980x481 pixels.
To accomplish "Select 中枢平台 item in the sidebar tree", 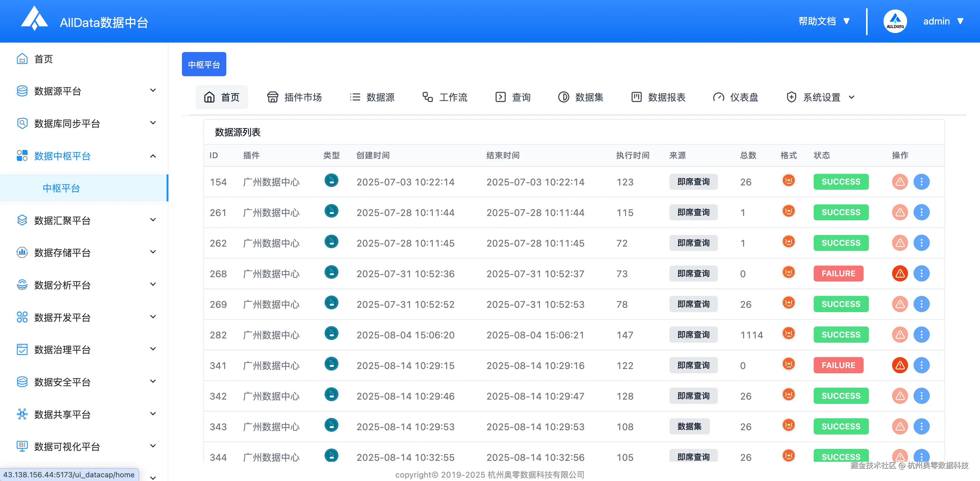I will click(x=61, y=188).
